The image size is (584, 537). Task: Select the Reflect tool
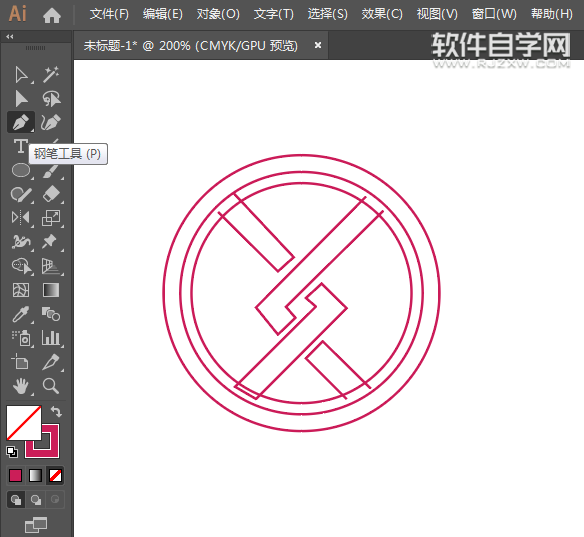pos(21,217)
